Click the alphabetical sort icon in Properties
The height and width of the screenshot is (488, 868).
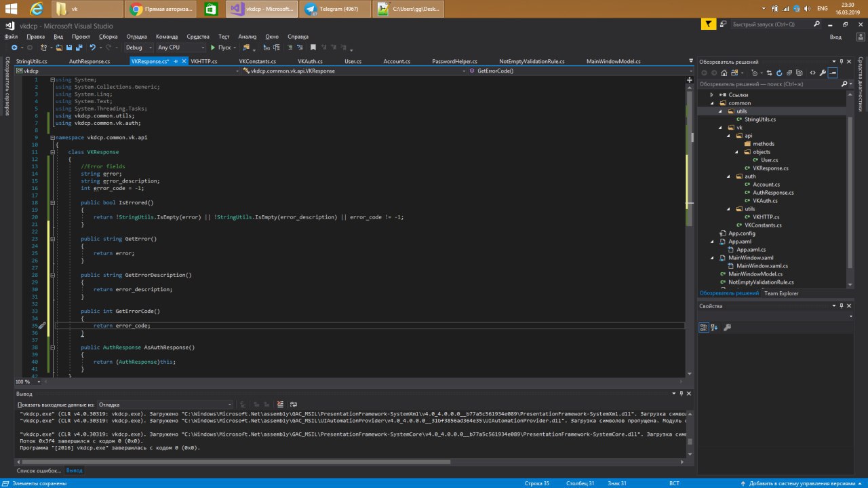coord(715,327)
